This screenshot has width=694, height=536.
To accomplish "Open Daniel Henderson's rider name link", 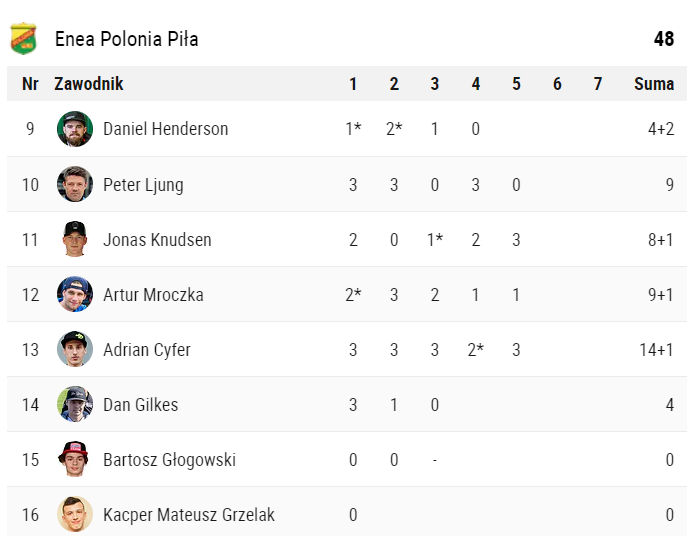I will (x=165, y=129).
